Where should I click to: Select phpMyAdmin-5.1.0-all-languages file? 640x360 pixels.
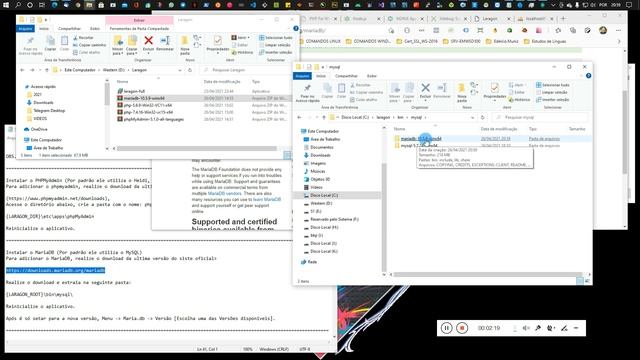[x=153, y=119]
